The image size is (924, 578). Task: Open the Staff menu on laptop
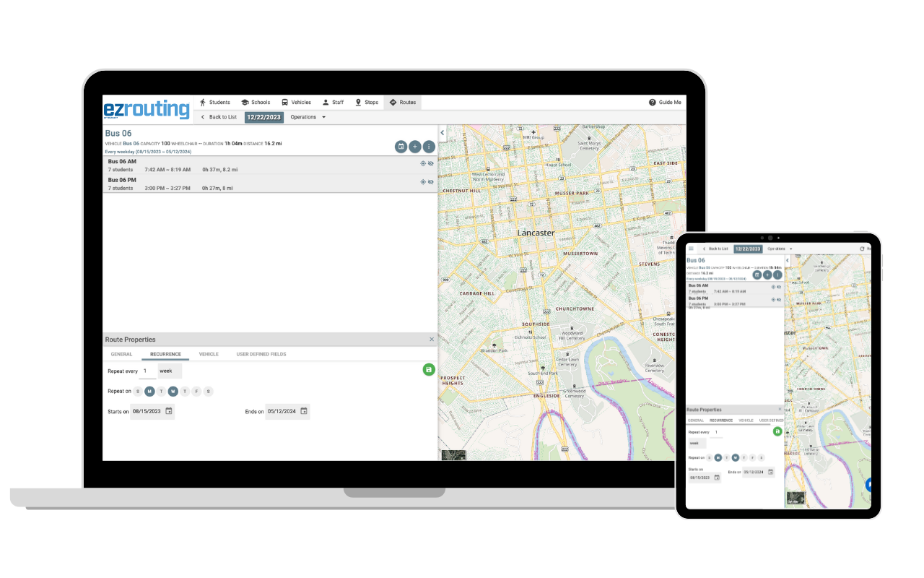click(333, 103)
